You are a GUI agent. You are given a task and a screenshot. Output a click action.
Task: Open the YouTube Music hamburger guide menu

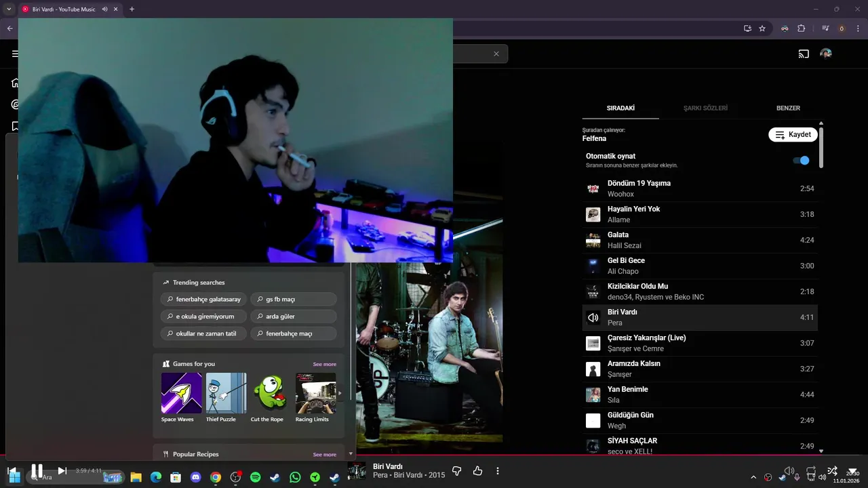click(x=15, y=54)
